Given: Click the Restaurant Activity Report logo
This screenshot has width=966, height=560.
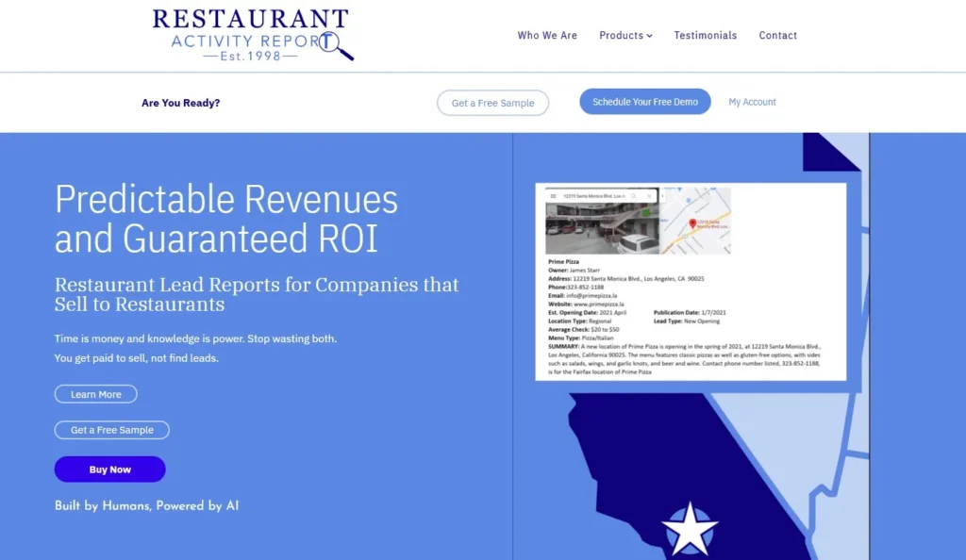Looking at the screenshot, I should click(253, 35).
